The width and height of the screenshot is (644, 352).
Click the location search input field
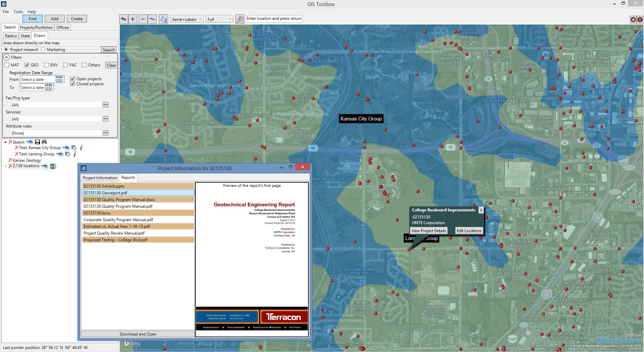pos(274,19)
